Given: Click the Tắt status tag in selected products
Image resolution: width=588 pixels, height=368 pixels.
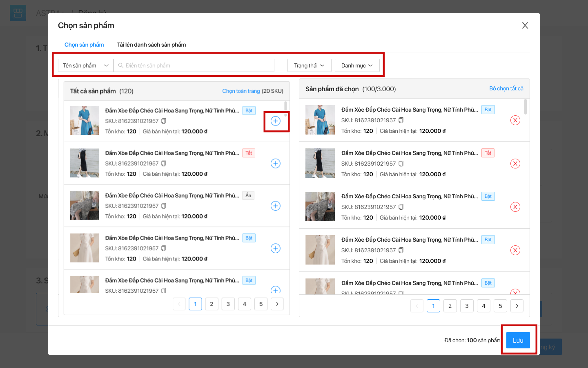Looking at the screenshot, I should coord(488,153).
